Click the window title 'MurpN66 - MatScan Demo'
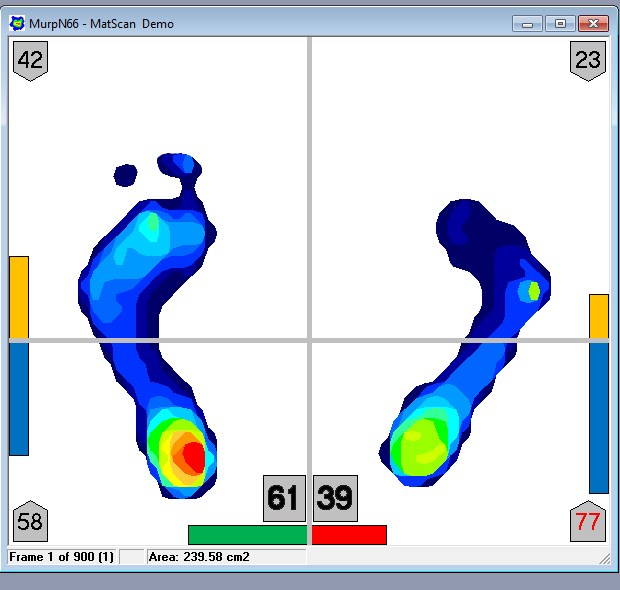Image resolution: width=620 pixels, height=590 pixels. coord(101,24)
